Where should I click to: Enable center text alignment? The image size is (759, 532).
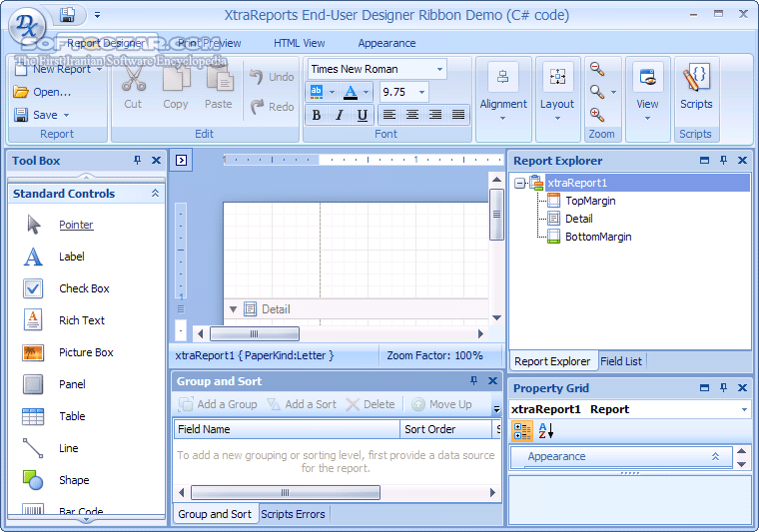pos(412,115)
